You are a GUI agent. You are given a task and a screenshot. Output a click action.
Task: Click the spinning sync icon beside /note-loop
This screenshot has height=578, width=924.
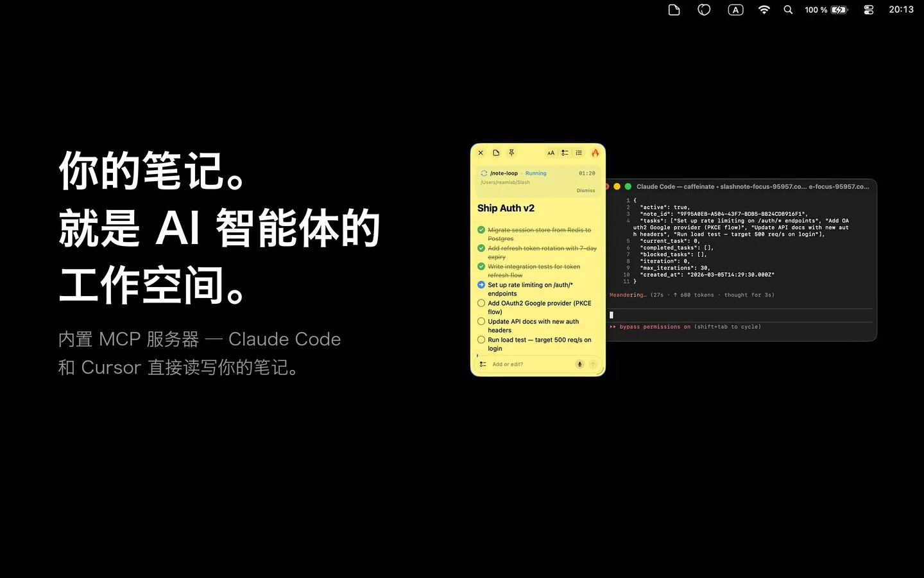(x=484, y=173)
